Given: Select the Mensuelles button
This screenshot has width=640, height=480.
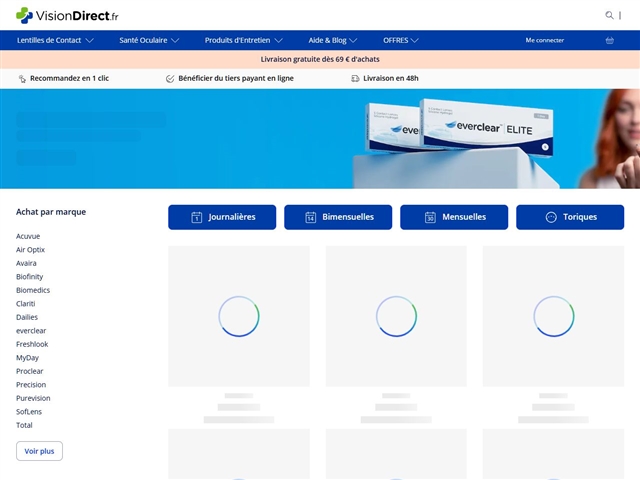Looking at the screenshot, I should (454, 217).
